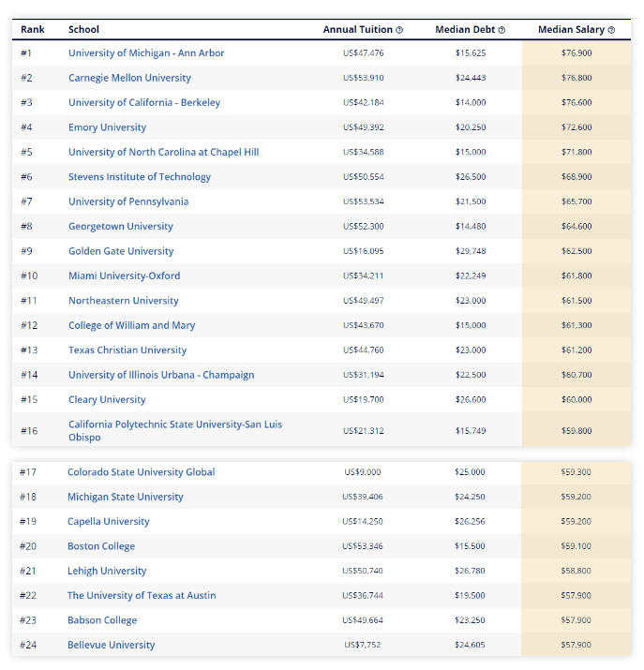Click median salary value $60,000
Screen dimensions: 644x670
click(577, 400)
